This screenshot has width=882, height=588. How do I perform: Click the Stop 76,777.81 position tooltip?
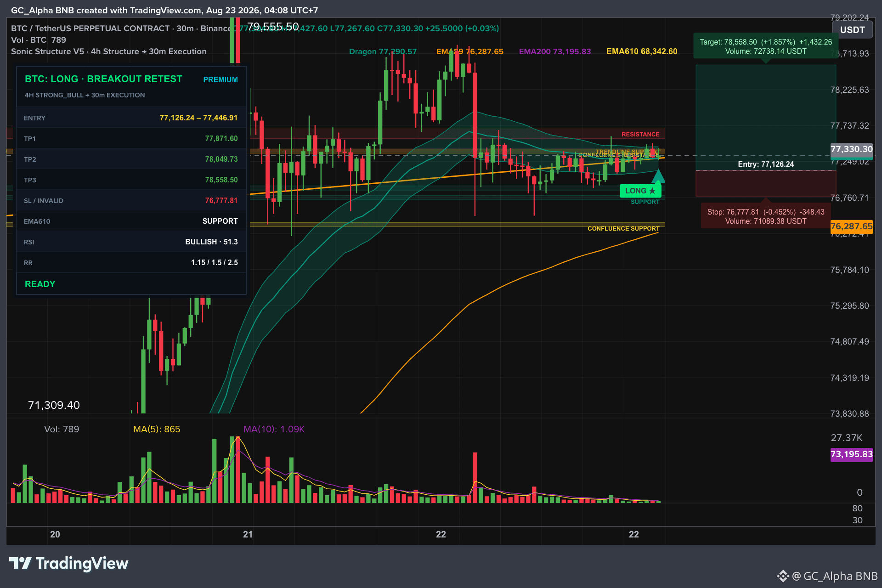[x=766, y=216]
